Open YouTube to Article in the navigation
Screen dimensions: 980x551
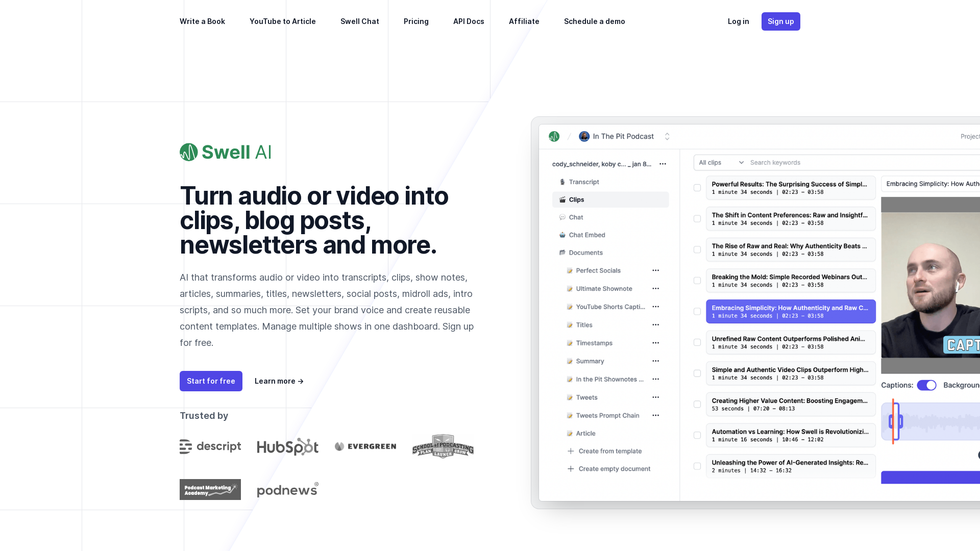click(x=282, y=21)
